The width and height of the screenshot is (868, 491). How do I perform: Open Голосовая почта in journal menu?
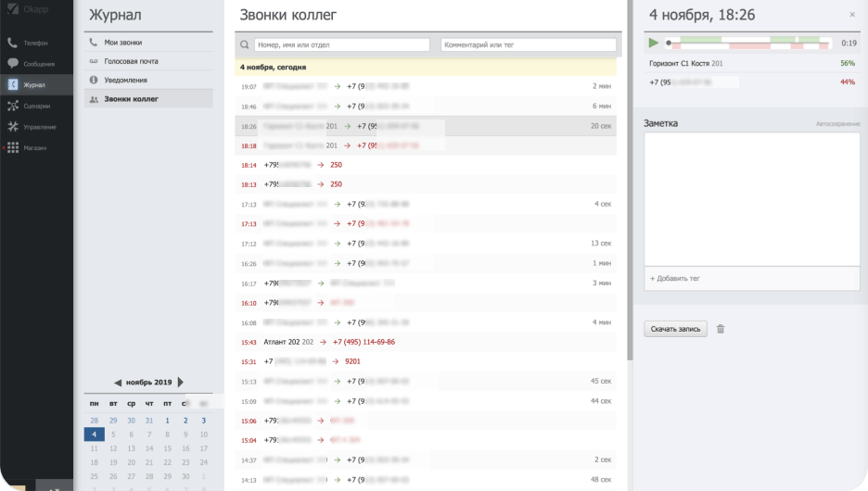(131, 61)
